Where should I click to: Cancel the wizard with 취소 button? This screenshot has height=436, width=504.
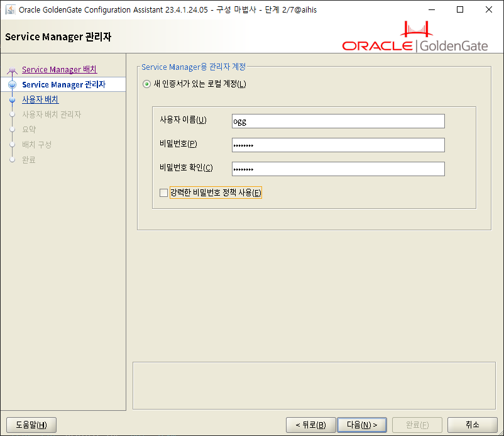(473, 425)
